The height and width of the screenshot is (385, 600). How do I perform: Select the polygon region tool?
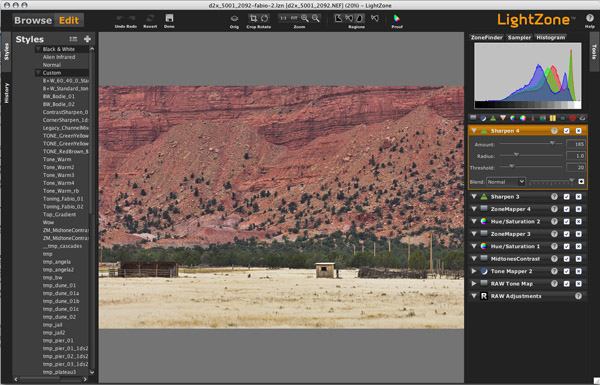(x=339, y=18)
